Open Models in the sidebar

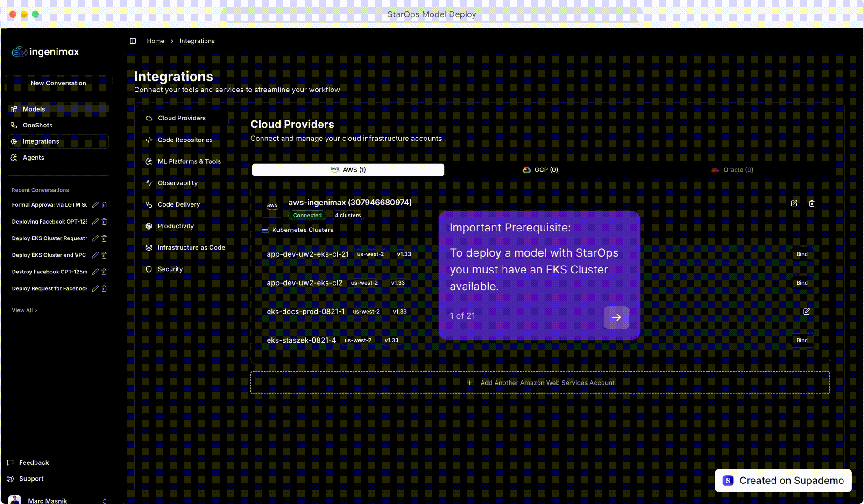coord(58,109)
